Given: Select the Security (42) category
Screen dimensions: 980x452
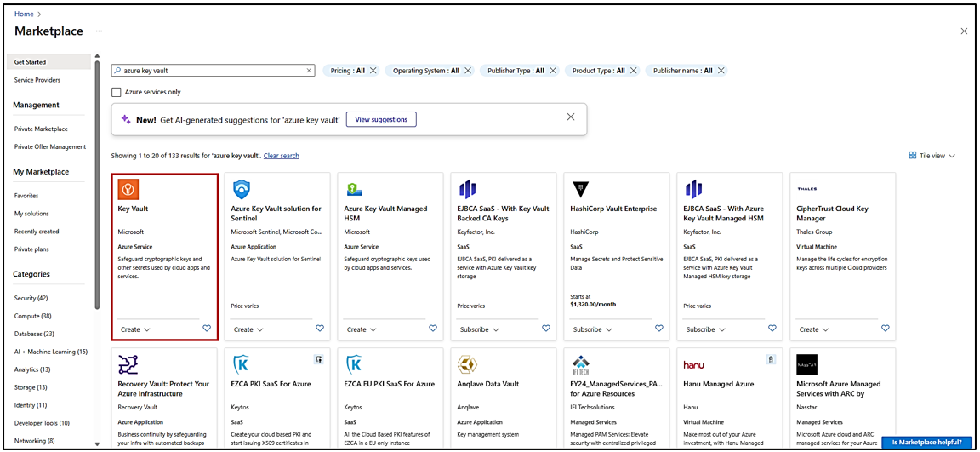Looking at the screenshot, I should 31,298.
